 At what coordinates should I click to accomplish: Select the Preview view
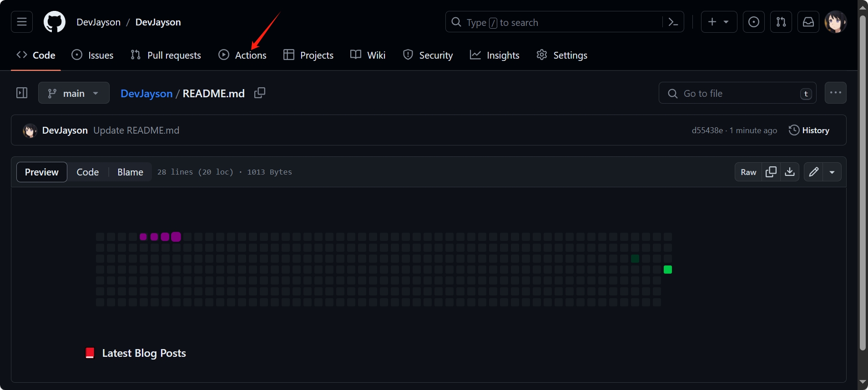coord(42,172)
